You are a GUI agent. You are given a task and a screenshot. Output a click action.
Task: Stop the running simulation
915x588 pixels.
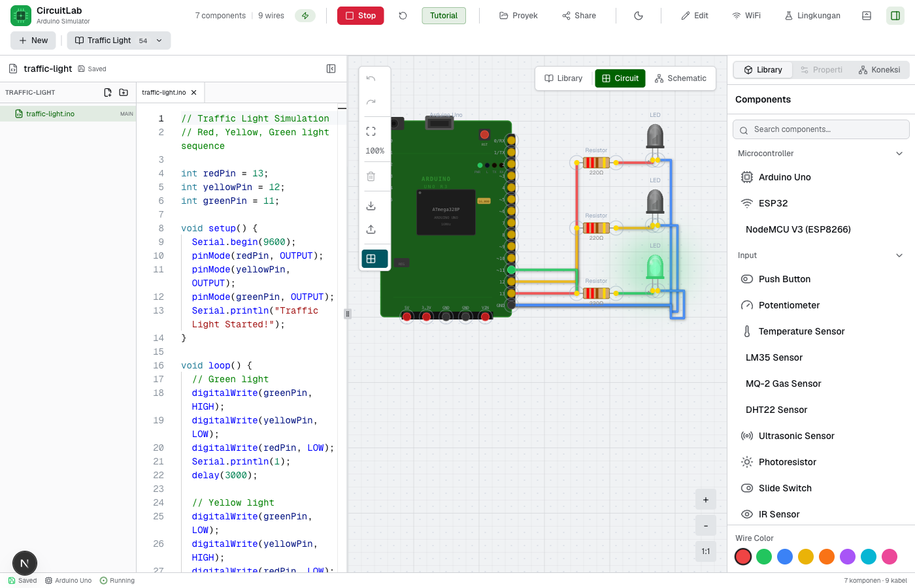360,16
